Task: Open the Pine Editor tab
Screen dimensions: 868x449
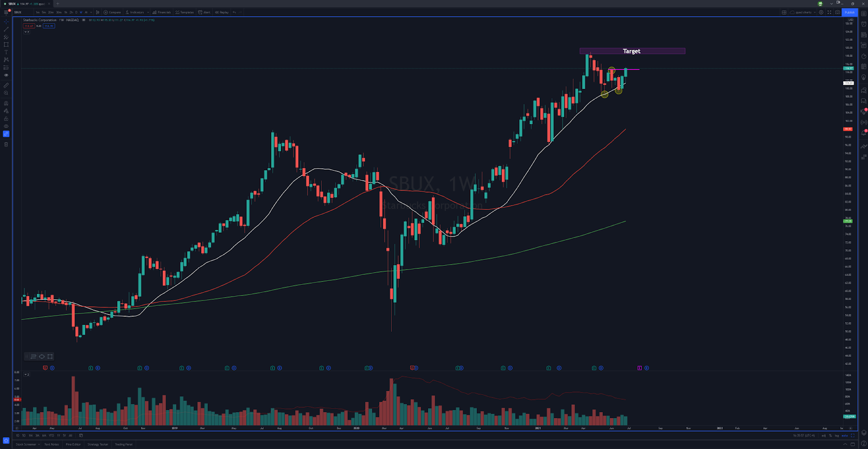Action: click(73, 444)
